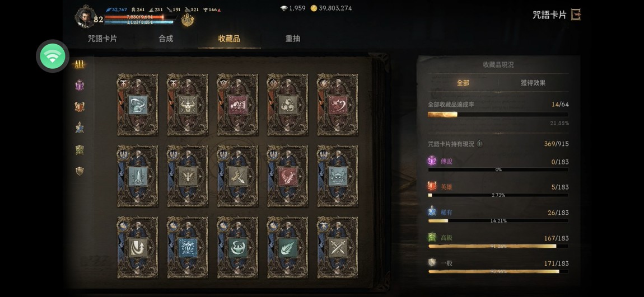Open the character portrait avatar
This screenshot has height=297, width=644.
tap(85, 17)
